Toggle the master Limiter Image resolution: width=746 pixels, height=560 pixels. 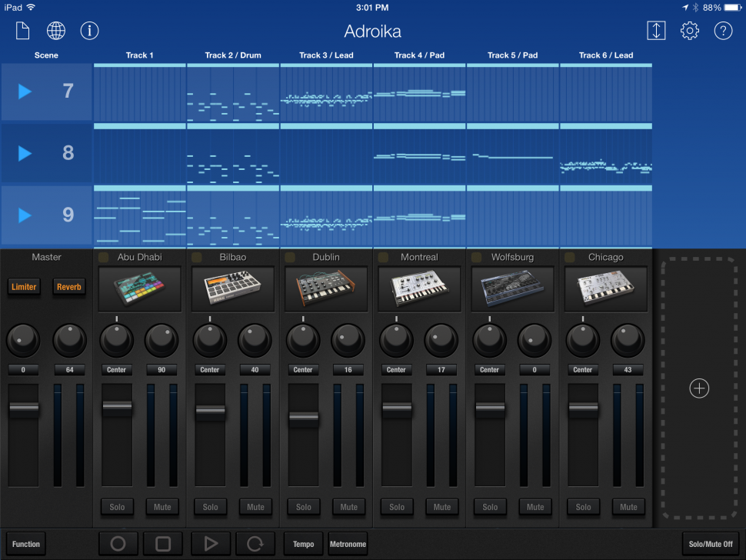pyautogui.click(x=24, y=287)
